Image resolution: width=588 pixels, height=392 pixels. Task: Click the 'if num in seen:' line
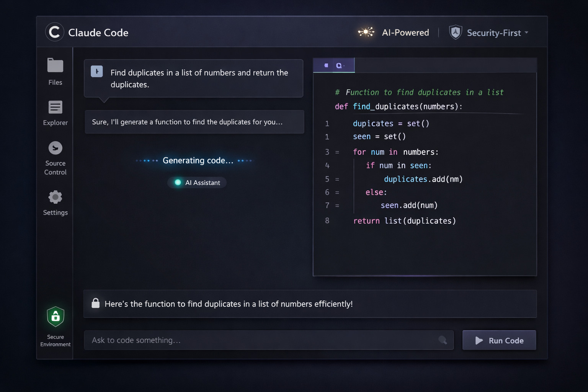[399, 165]
